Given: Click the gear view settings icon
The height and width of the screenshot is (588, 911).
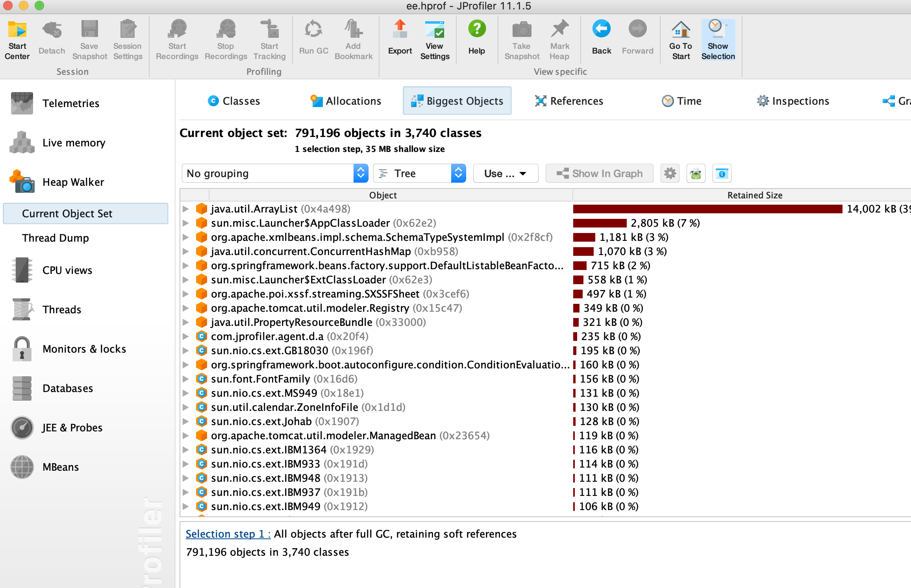Looking at the screenshot, I should click(670, 173).
